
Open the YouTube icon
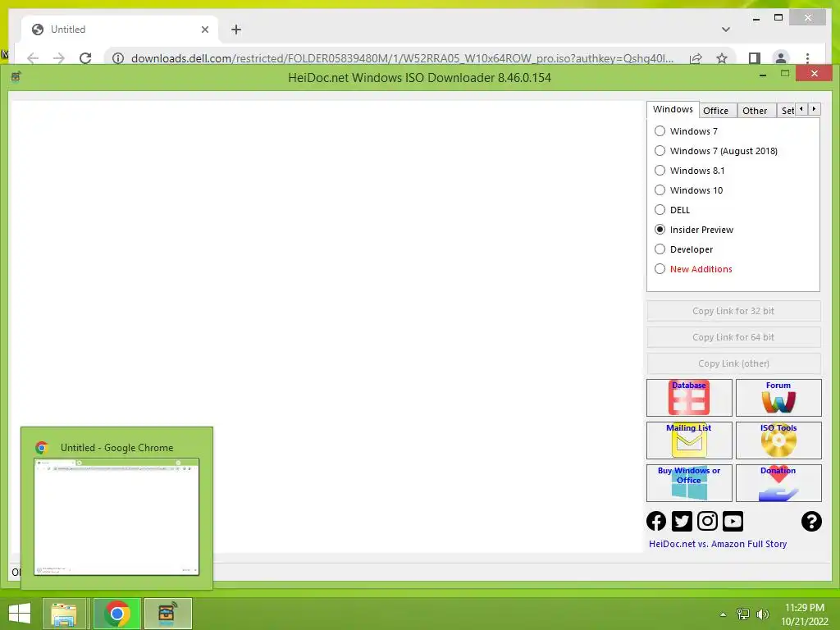click(733, 521)
